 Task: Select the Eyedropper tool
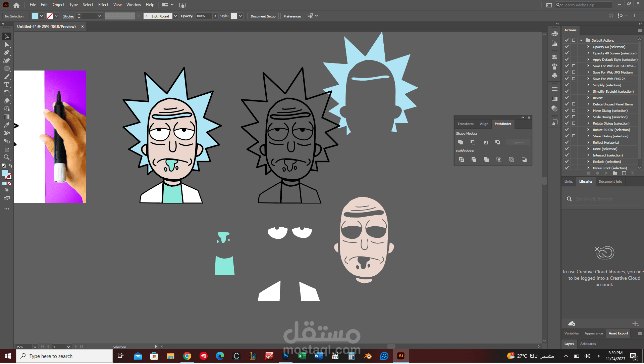7,125
